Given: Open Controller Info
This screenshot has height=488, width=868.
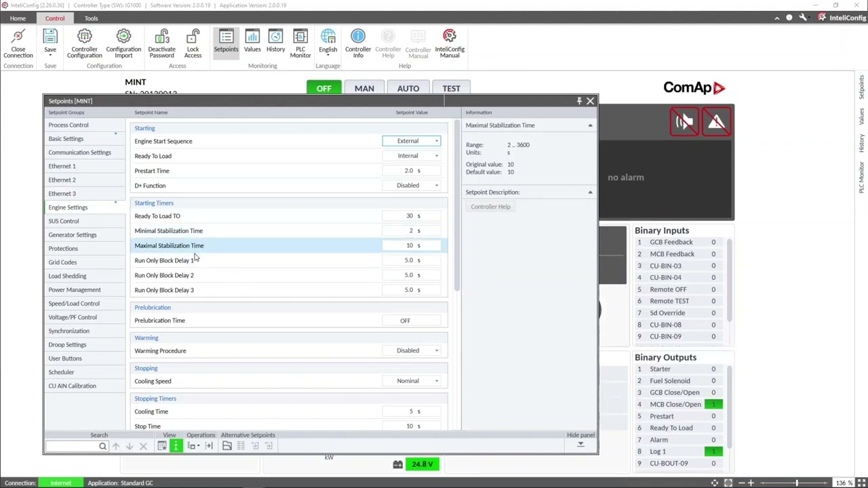Looking at the screenshot, I should tap(358, 43).
